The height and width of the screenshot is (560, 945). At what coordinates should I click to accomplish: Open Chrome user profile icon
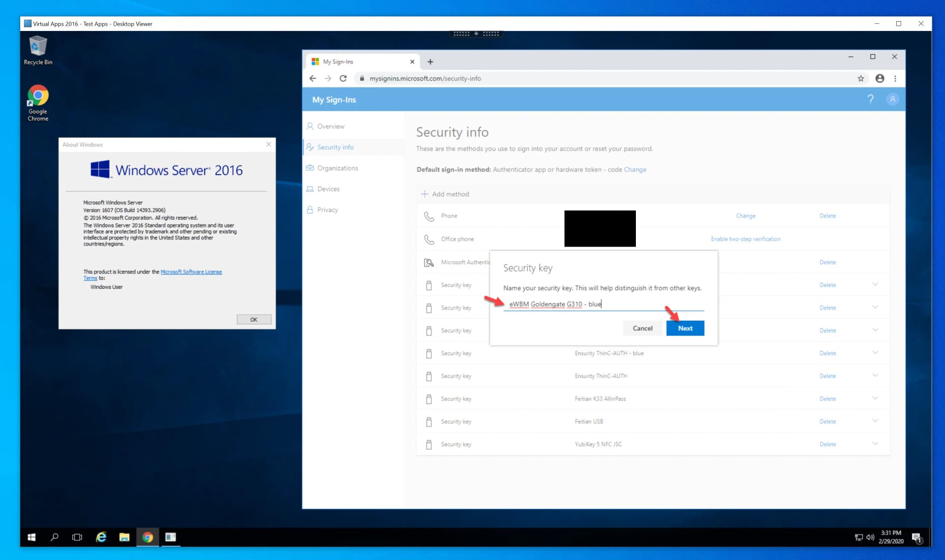pyautogui.click(x=880, y=78)
